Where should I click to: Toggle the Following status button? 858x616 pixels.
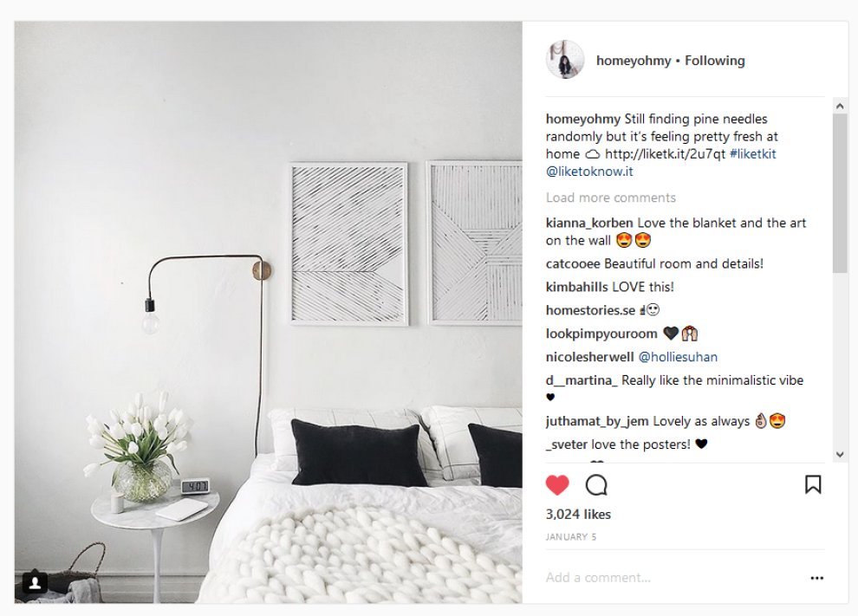(x=715, y=61)
